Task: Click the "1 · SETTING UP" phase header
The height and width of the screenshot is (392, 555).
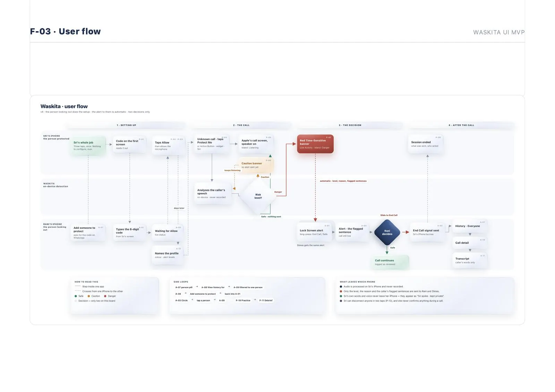Action: (x=126, y=125)
